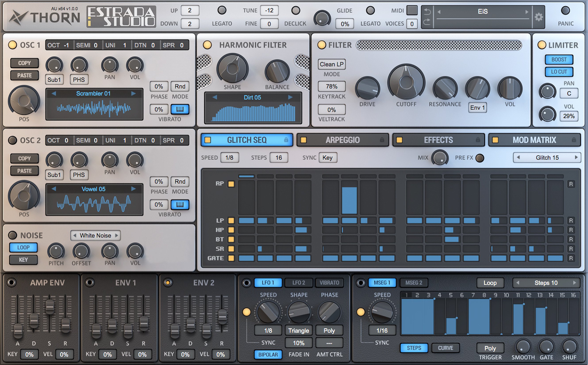Click the PANIC button
Image resolution: width=588 pixels, height=365 pixels.
click(565, 11)
